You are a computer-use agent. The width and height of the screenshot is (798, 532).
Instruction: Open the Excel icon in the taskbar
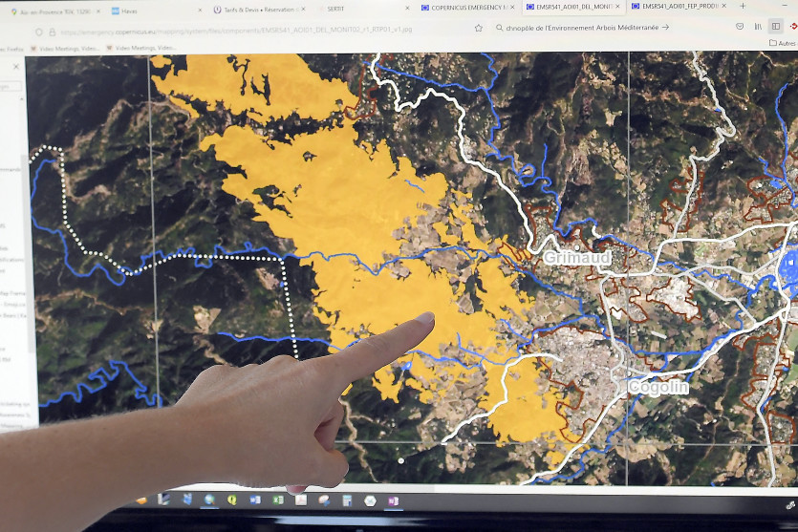tap(277, 499)
